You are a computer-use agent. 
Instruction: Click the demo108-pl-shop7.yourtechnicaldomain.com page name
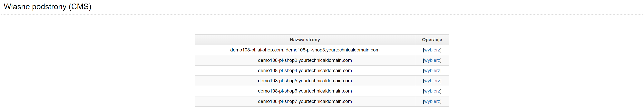(x=305, y=102)
